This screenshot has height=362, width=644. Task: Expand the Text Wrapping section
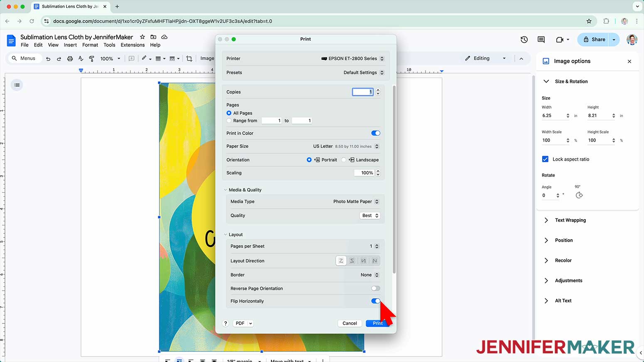click(x=546, y=220)
